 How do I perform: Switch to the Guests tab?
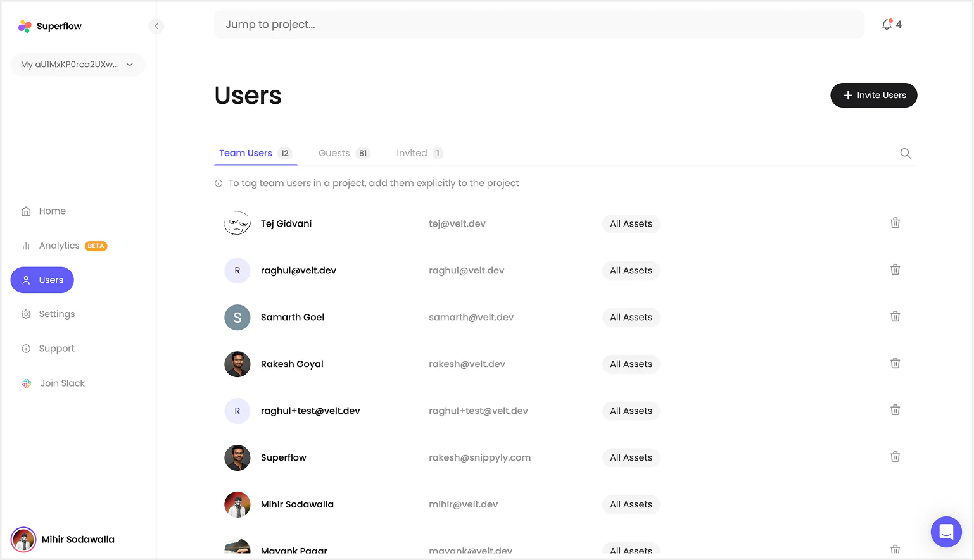(344, 153)
